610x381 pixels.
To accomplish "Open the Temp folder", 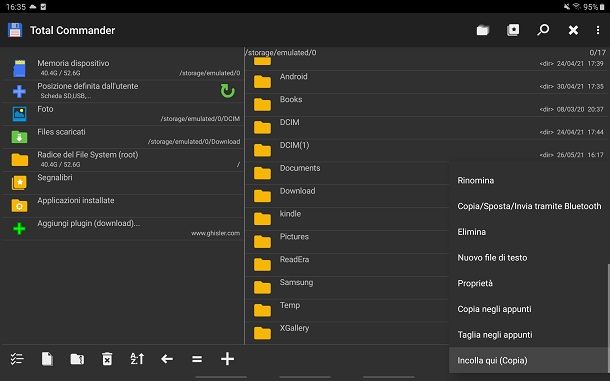I will (347, 311).
